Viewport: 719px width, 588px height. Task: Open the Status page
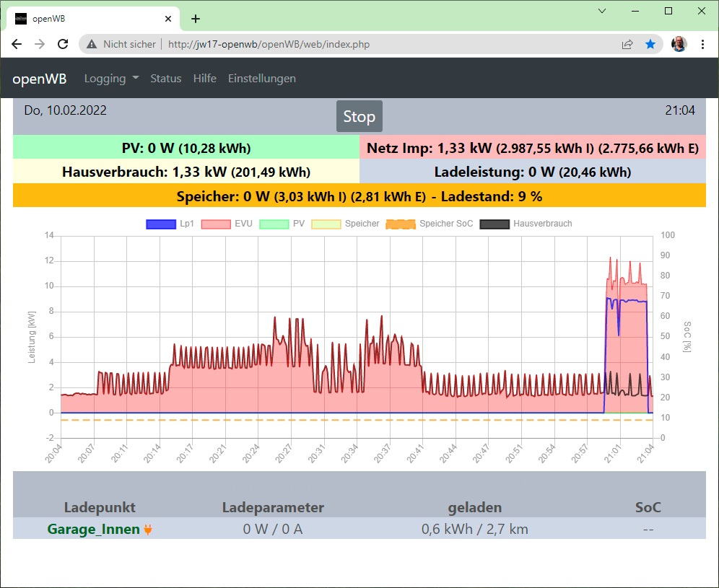coord(165,79)
